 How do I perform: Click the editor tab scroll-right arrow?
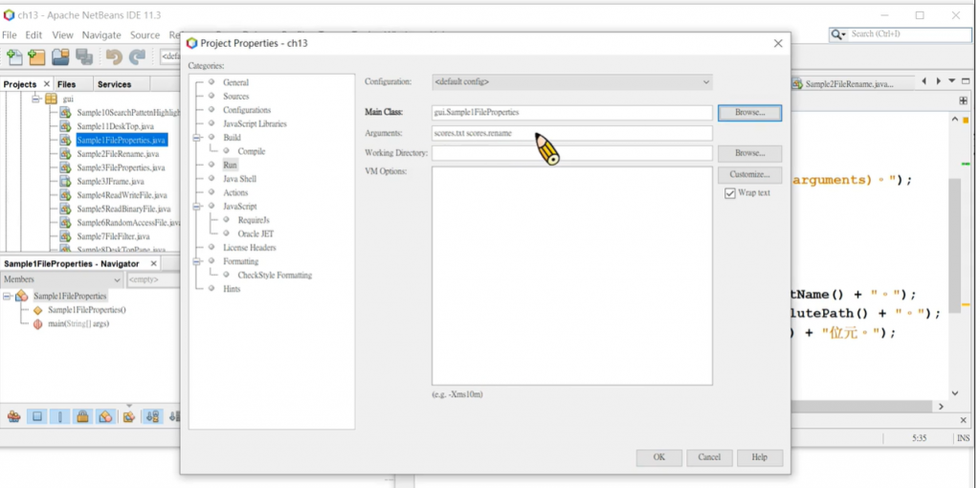click(x=939, y=81)
